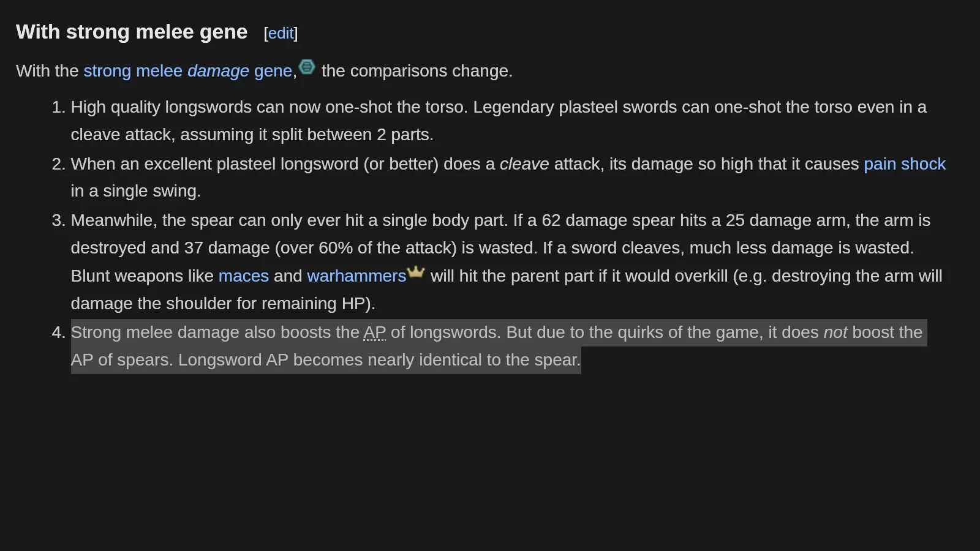Open the edit link beside the heading
Viewport: 980px width, 551px height.
[x=281, y=34]
